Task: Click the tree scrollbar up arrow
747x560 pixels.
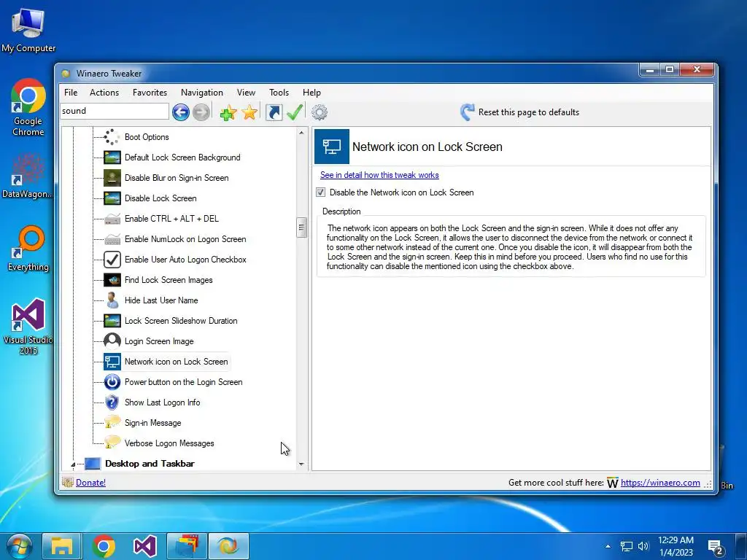Action: click(x=301, y=133)
